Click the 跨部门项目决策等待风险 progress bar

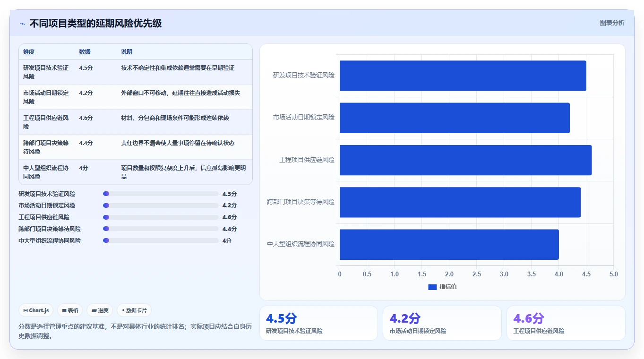click(x=161, y=229)
